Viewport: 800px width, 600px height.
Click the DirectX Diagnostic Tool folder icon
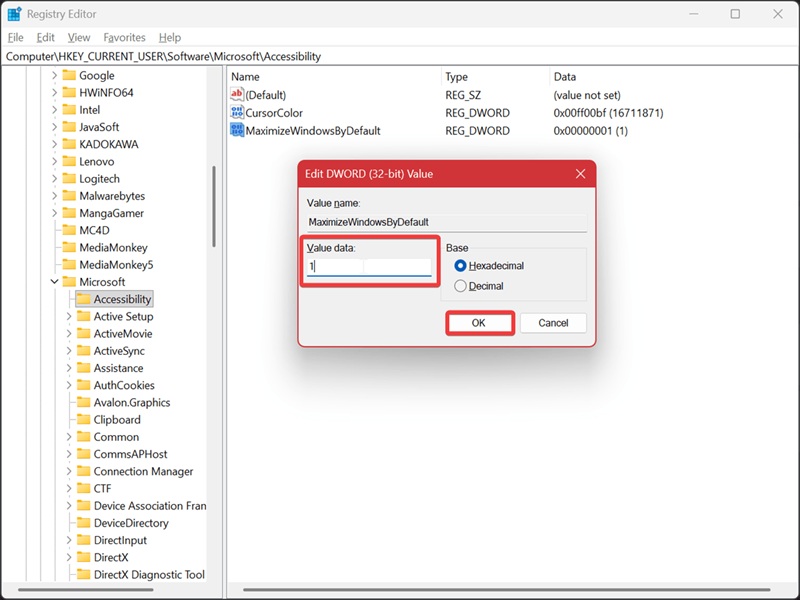83,574
